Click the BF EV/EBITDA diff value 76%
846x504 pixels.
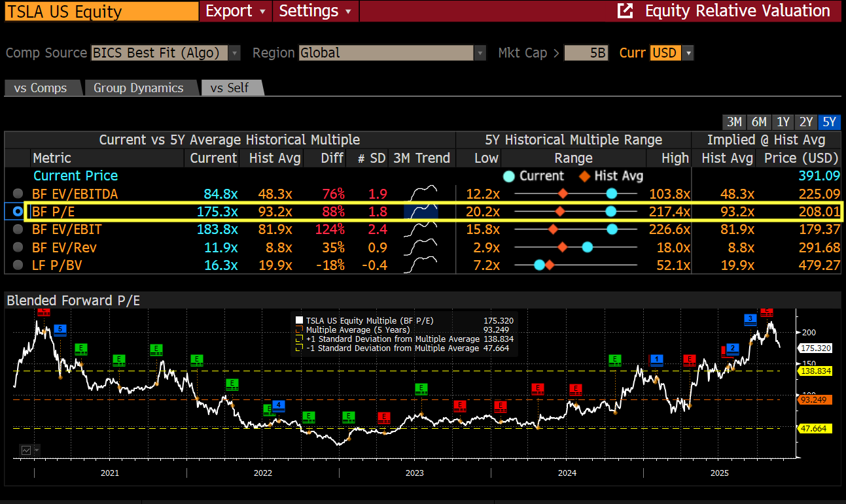point(332,193)
